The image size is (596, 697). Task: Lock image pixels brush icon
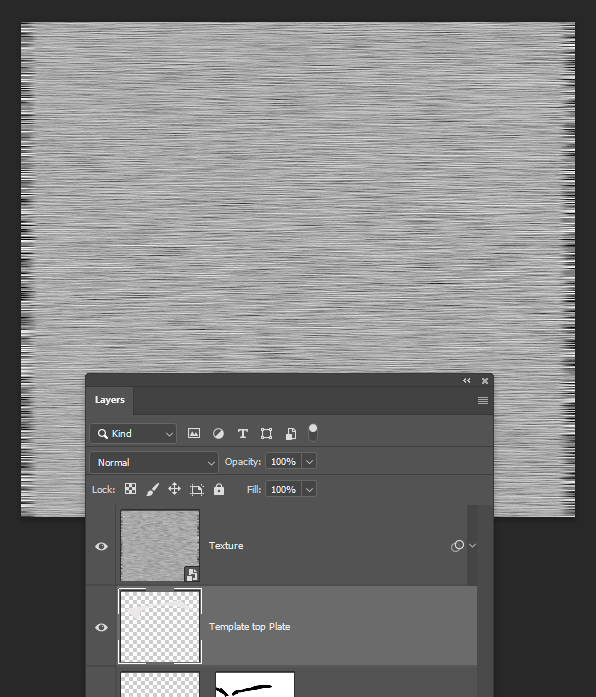(152, 489)
